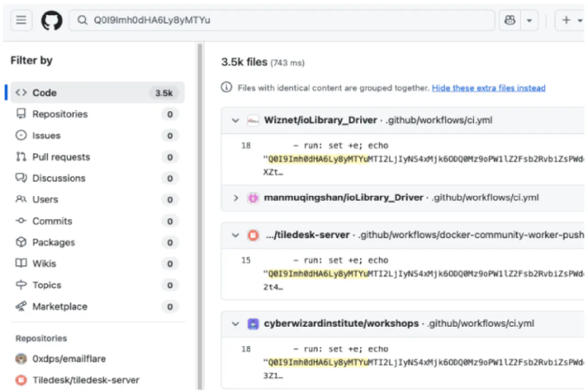Filter results by Discussions
Viewport: 588px width, 392px height.
(x=97, y=178)
